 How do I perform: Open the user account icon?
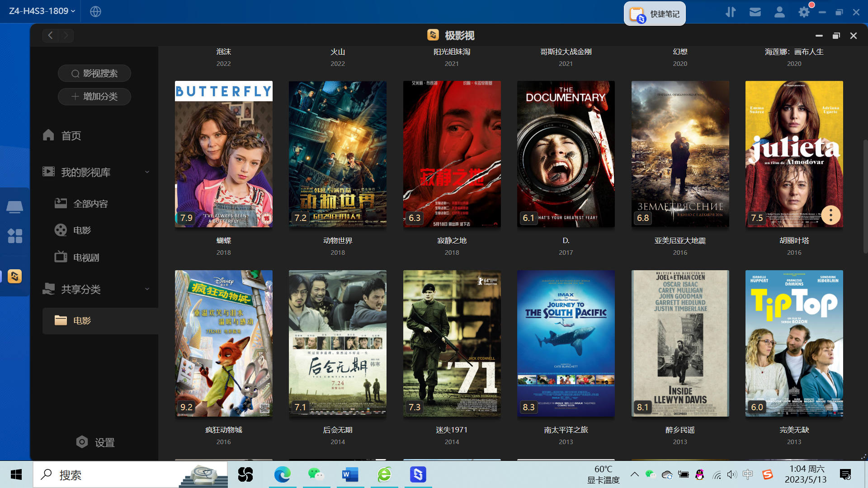click(x=779, y=12)
